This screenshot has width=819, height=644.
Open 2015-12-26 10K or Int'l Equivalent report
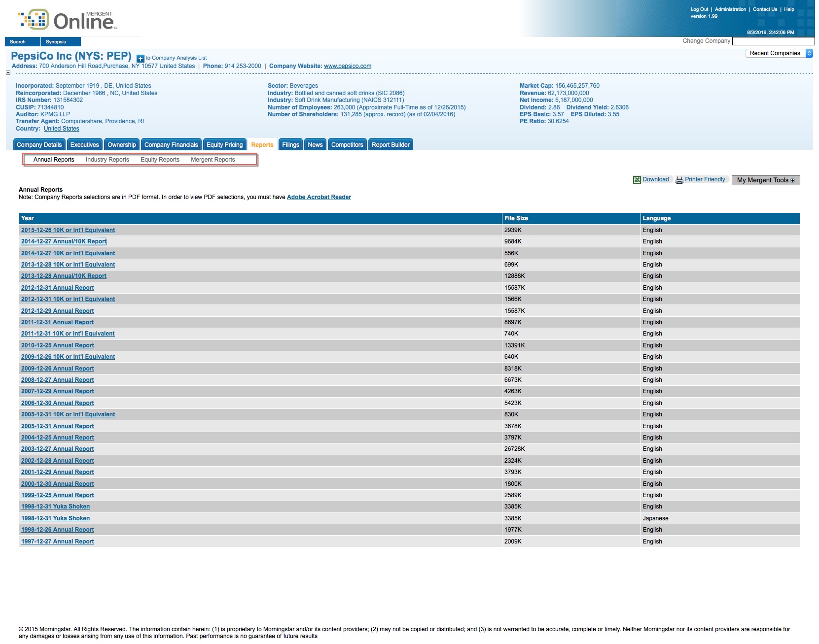pyautogui.click(x=68, y=230)
